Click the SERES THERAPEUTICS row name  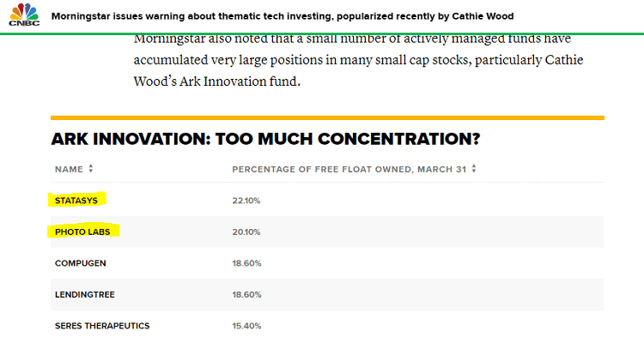click(102, 326)
